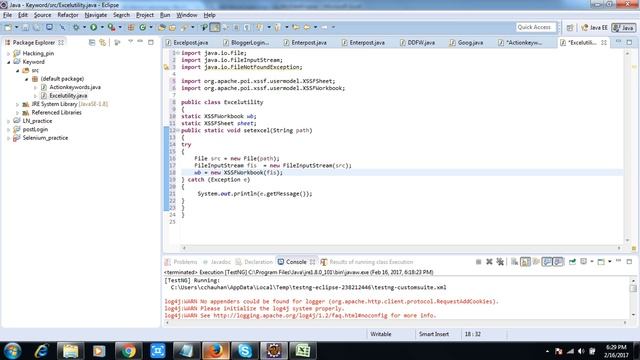
Task: Select Actionkeywords.java in Package Explorer
Action: pyautogui.click(x=75, y=87)
